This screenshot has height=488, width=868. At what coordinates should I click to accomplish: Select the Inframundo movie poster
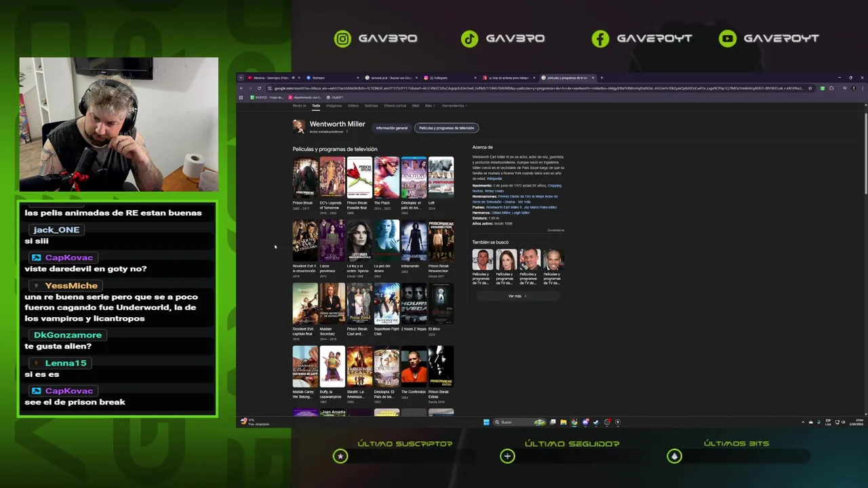click(x=414, y=241)
